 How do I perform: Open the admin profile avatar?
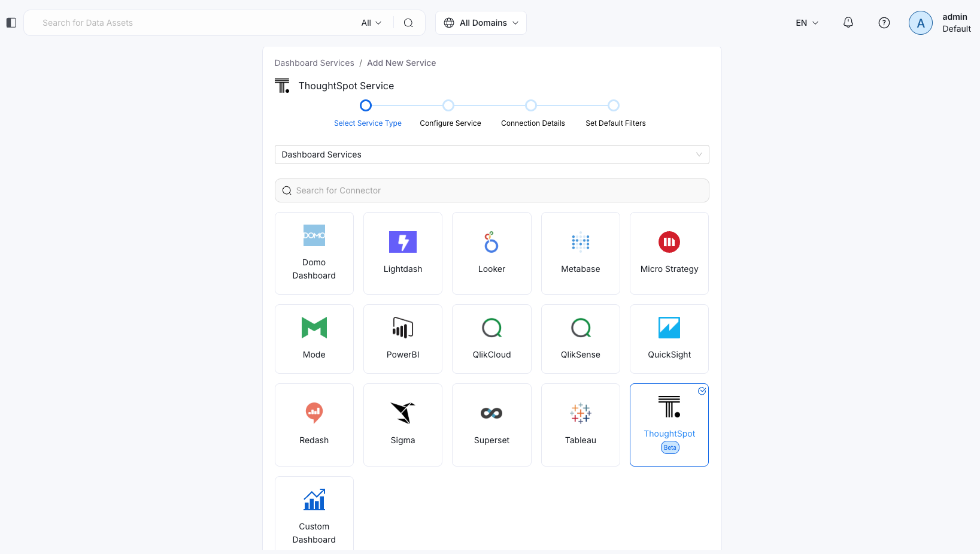tap(920, 23)
